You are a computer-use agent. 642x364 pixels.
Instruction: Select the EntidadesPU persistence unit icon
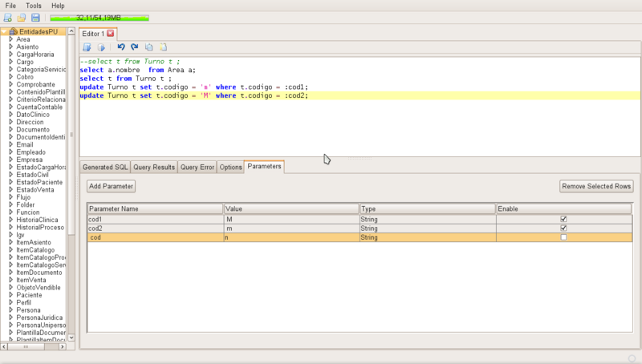14,31
